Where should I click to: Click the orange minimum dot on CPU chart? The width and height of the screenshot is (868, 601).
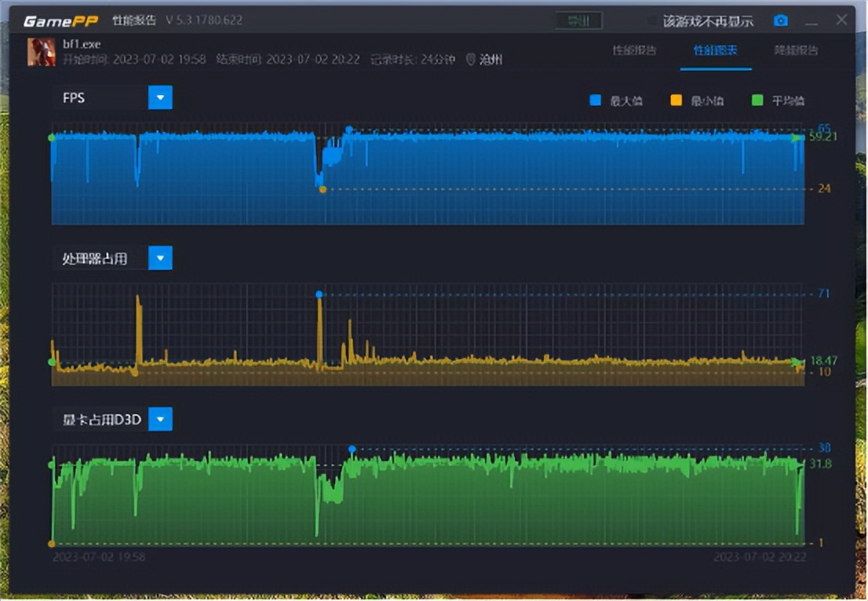click(135, 374)
